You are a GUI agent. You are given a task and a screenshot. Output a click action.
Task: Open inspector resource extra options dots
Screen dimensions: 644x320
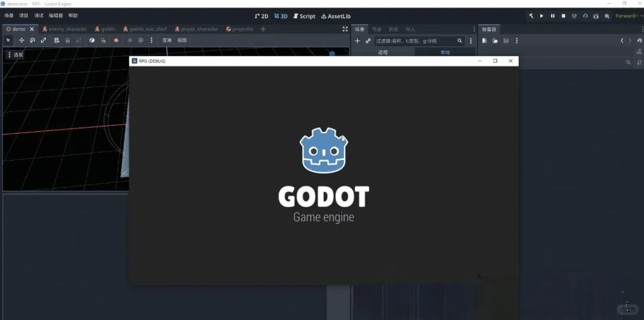[516, 41]
